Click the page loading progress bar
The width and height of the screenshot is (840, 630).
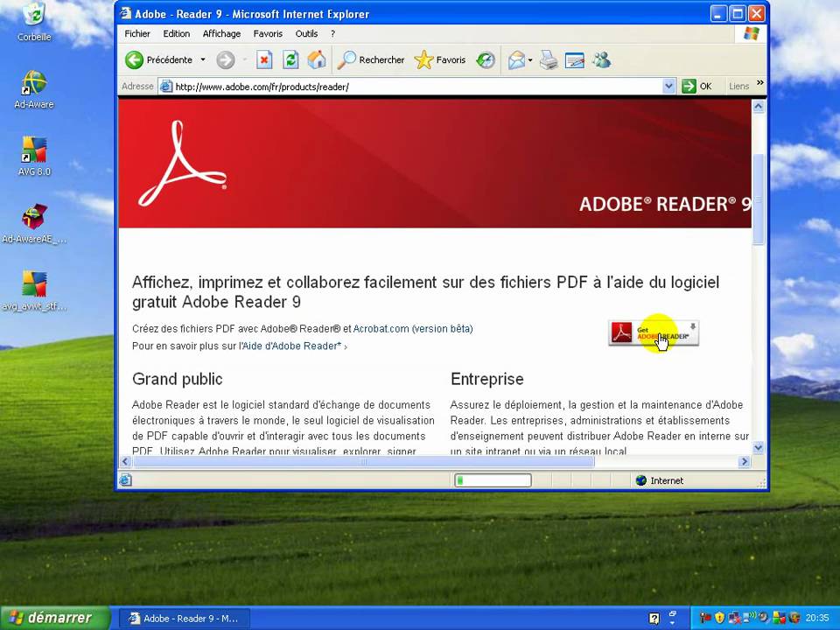pos(493,480)
